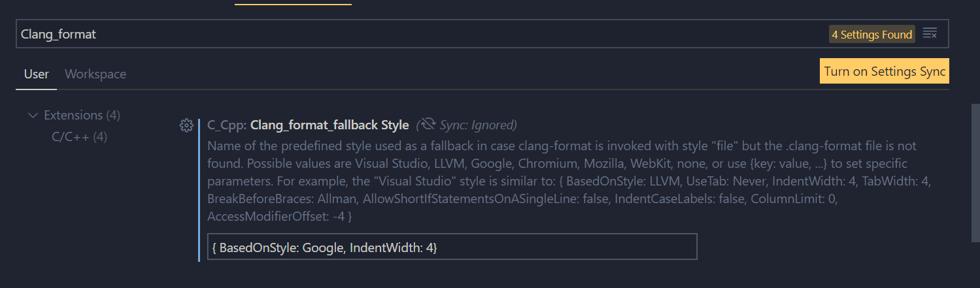The height and width of the screenshot is (288, 980).
Task: Select Extensions (4) category in tree
Action: [x=82, y=116]
